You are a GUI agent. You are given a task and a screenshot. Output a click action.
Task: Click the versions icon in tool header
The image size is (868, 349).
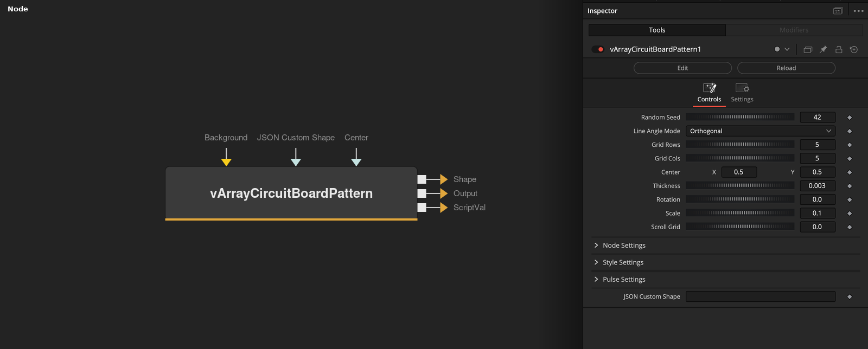coord(808,49)
